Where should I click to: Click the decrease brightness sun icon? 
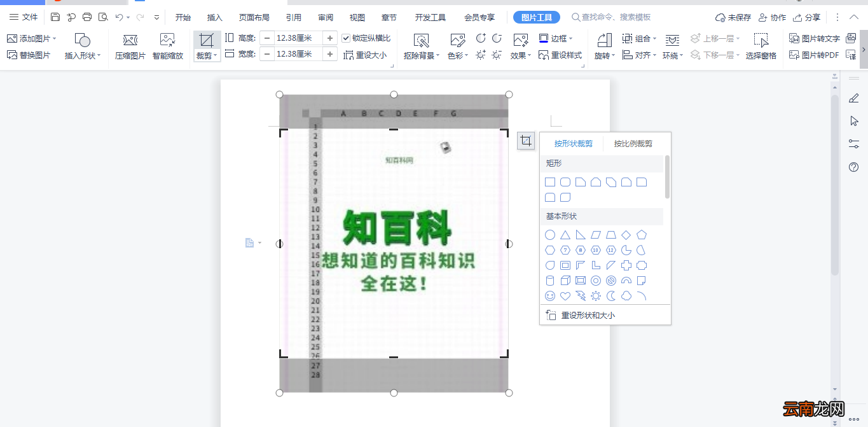pyautogui.click(x=497, y=55)
